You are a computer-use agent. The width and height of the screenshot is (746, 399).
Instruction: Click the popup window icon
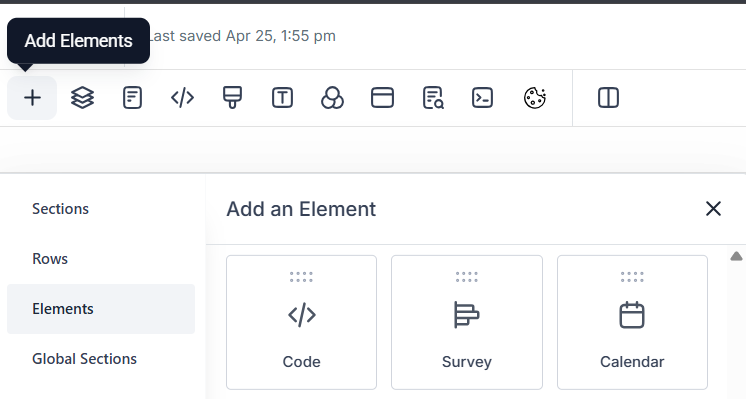[x=382, y=98]
